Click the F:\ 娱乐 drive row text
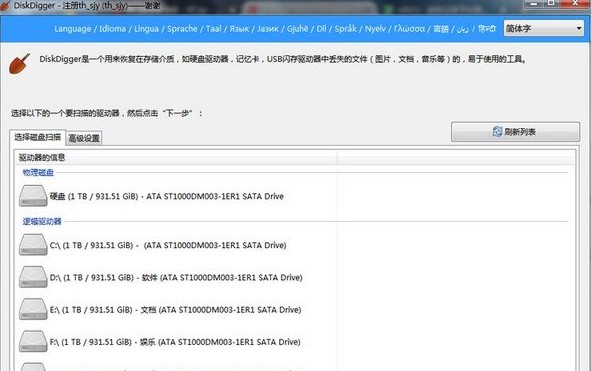This screenshot has width=591, height=371. [175, 342]
